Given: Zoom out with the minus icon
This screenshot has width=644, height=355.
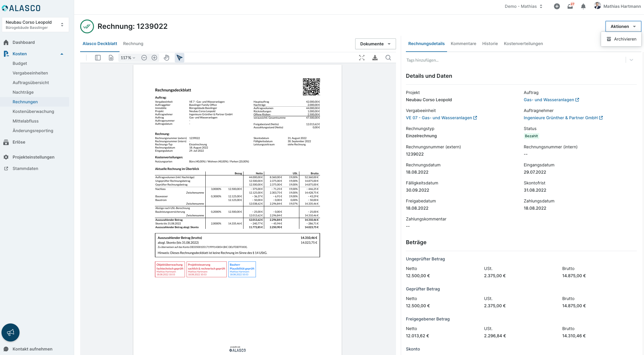Looking at the screenshot, I should [144, 58].
